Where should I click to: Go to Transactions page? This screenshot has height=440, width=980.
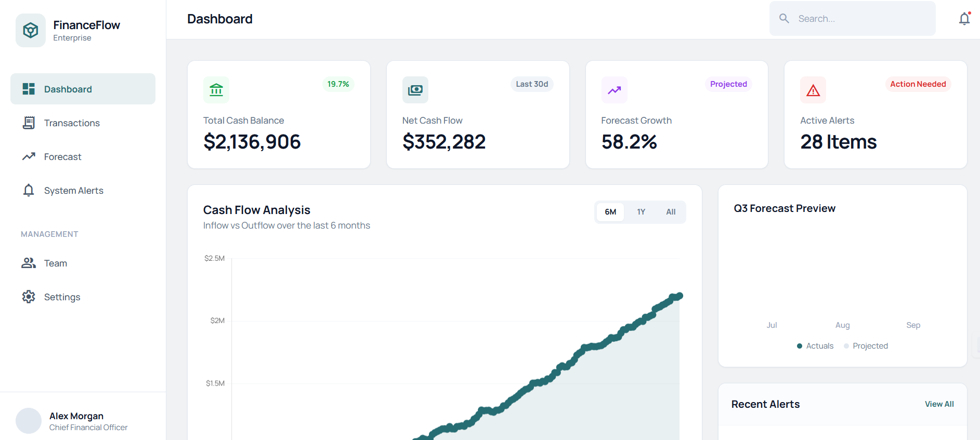[x=83, y=123]
